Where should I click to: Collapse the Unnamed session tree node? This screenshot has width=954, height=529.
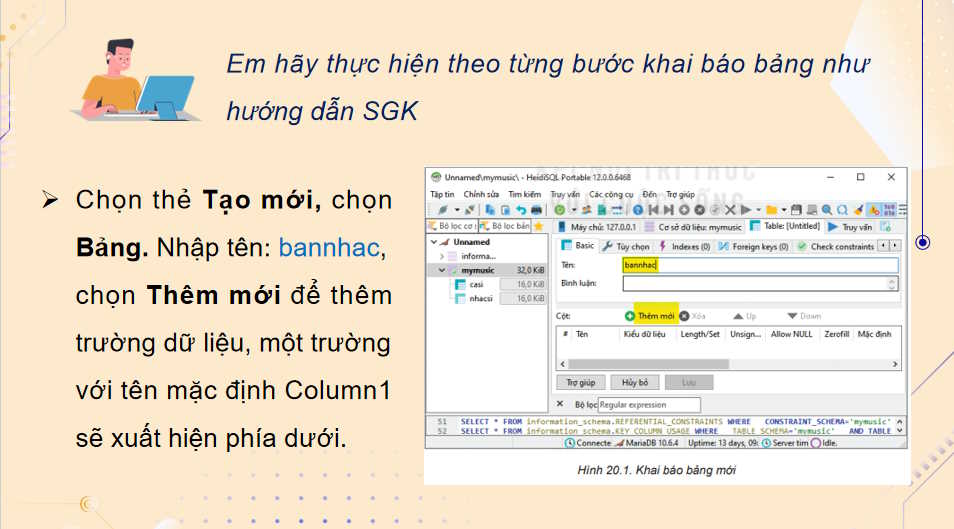click(x=434, y=242)
